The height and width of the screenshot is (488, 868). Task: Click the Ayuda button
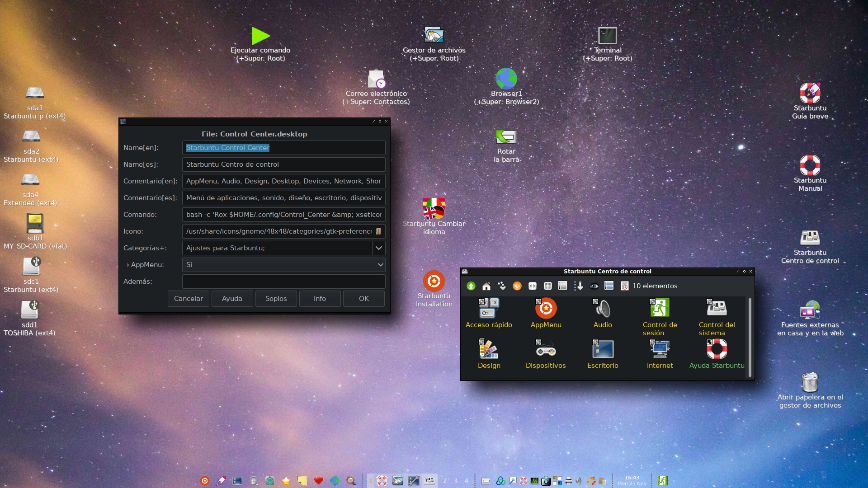pyautogui.click(x=232, y=299)
